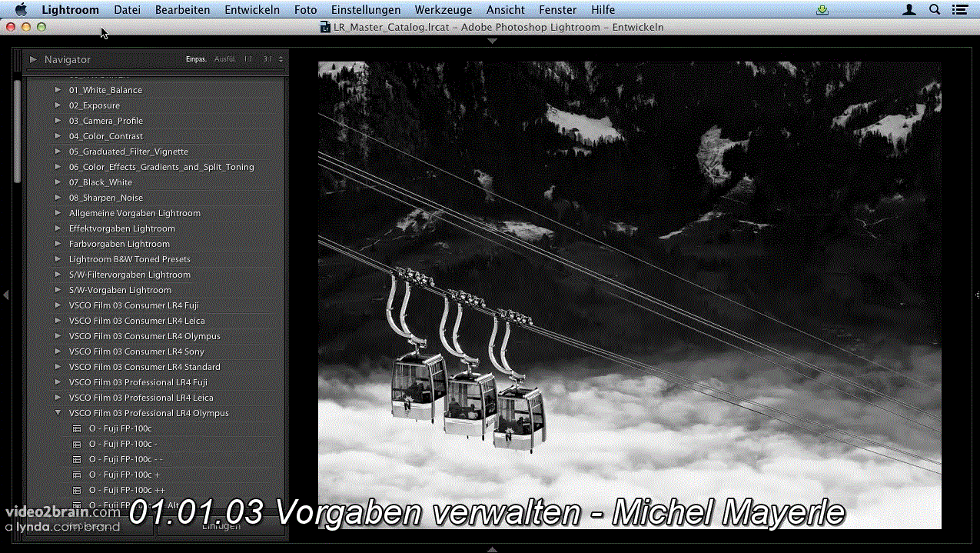This screenshot has width=980, height=553.
Task: Open the Ansicht menu
Action: 506,9
